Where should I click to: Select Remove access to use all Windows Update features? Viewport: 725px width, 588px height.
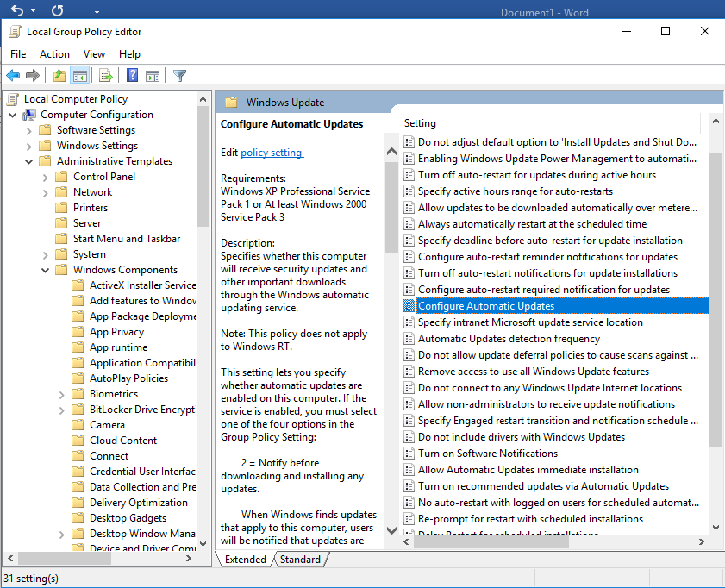point(534,372)
